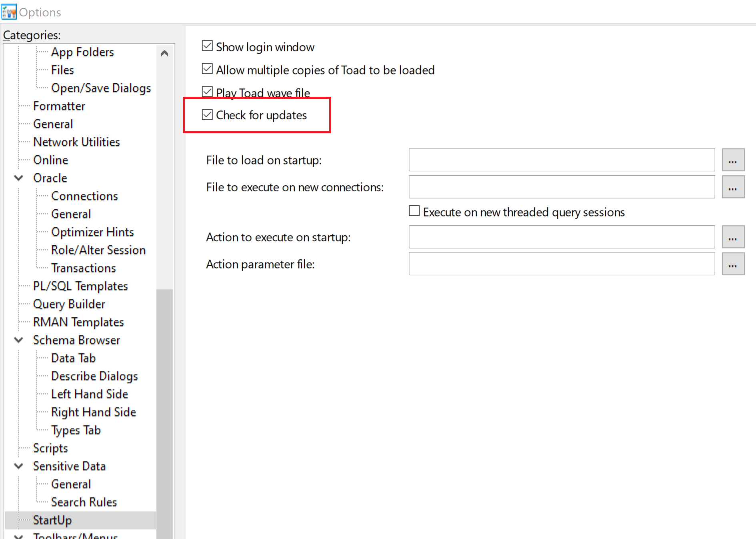Enable Execute on new threaded query sessions

414,211
